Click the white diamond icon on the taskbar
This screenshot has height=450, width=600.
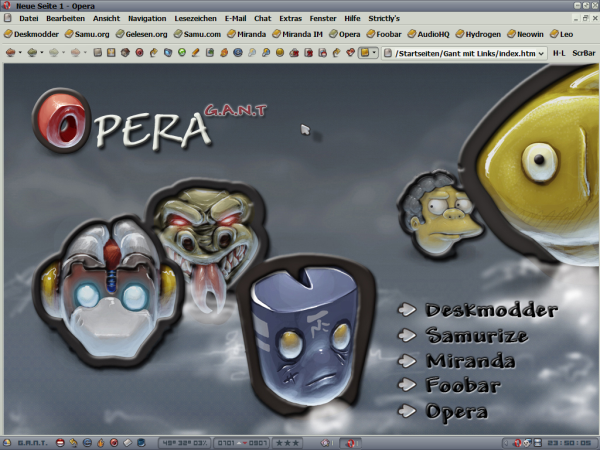127,443
